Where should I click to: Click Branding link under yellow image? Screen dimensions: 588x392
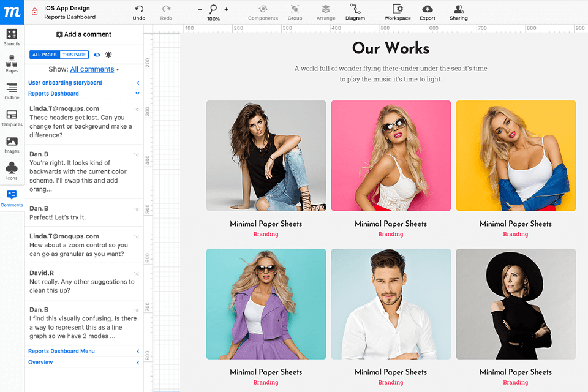tap(516, 234)
